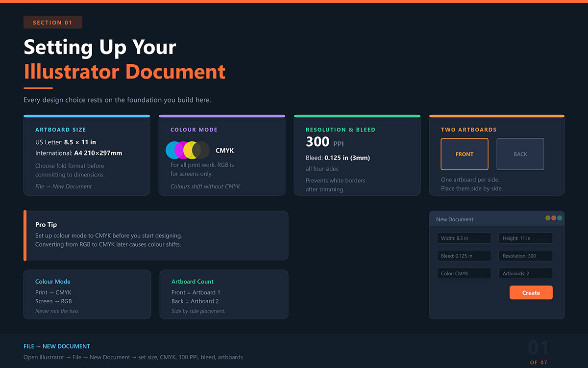Click the 'OF 07' page indicator
The height and width of the screenshot is (368, 588).
pyautogui.click(x=539, y=362)
